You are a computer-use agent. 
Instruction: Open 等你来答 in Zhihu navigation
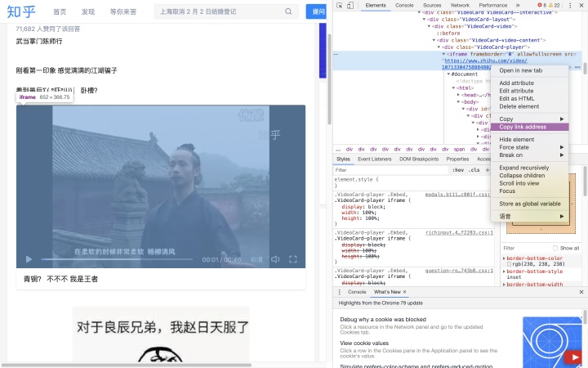pyautogui.click(x=123, y=12)
